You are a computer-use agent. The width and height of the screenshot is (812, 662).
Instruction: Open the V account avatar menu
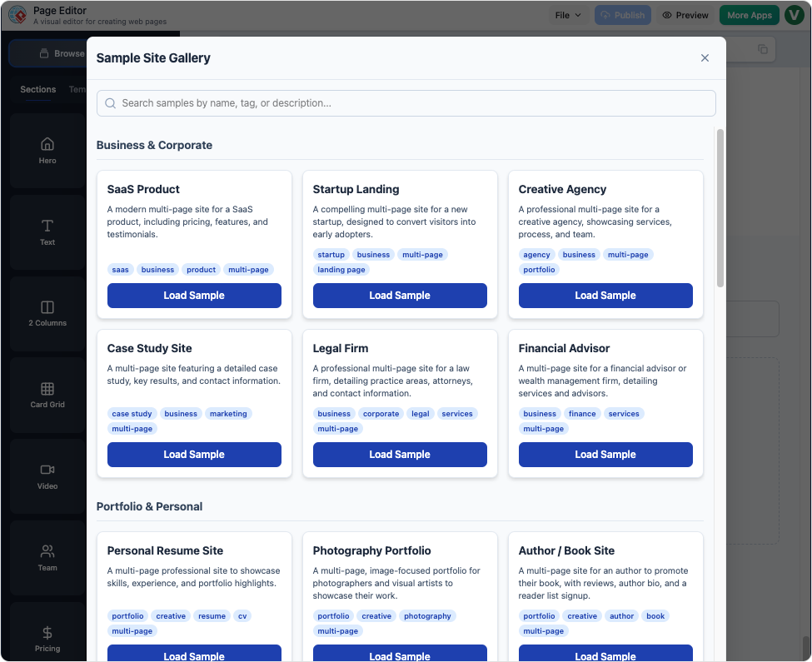794,14
